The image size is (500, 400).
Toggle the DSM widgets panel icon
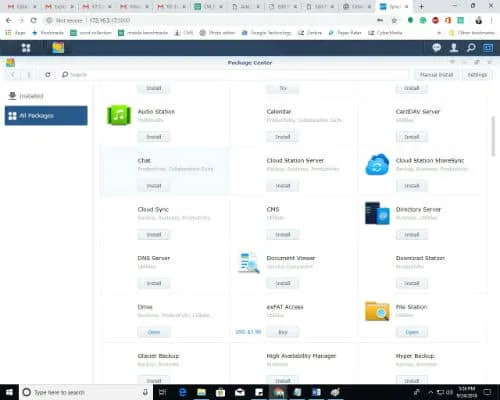pyautogui.click(x=488, y=48)
